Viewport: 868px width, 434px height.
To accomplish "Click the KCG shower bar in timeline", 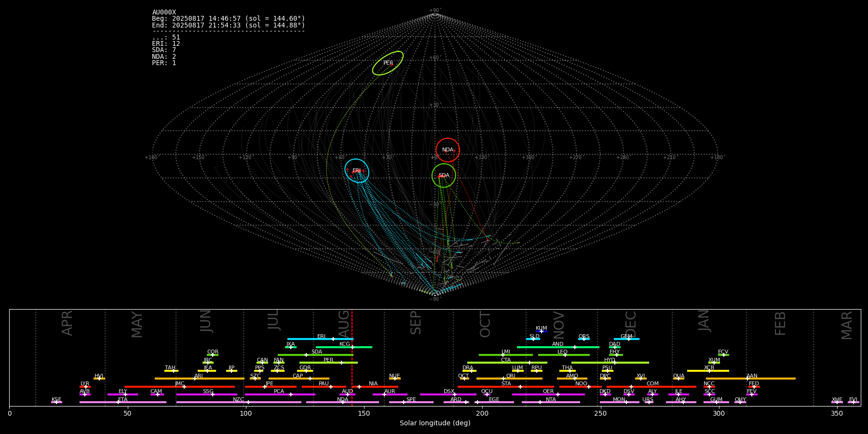I will [344, 347].
